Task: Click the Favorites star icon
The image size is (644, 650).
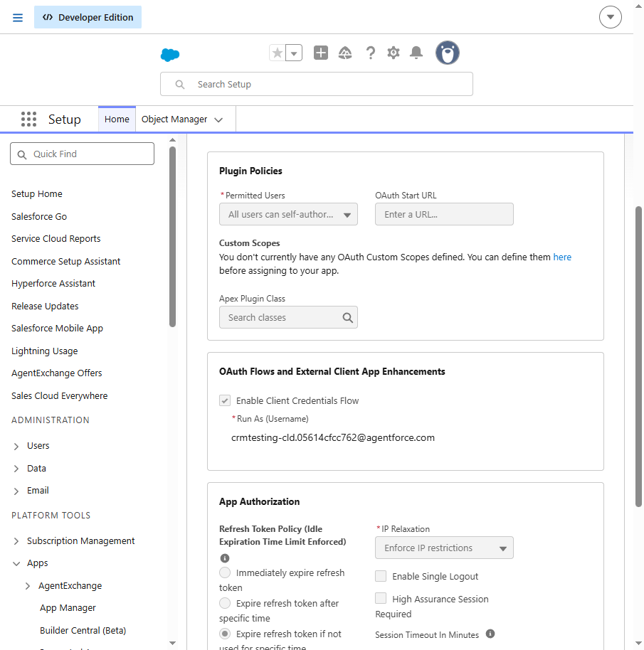Action: pos(278,53)
